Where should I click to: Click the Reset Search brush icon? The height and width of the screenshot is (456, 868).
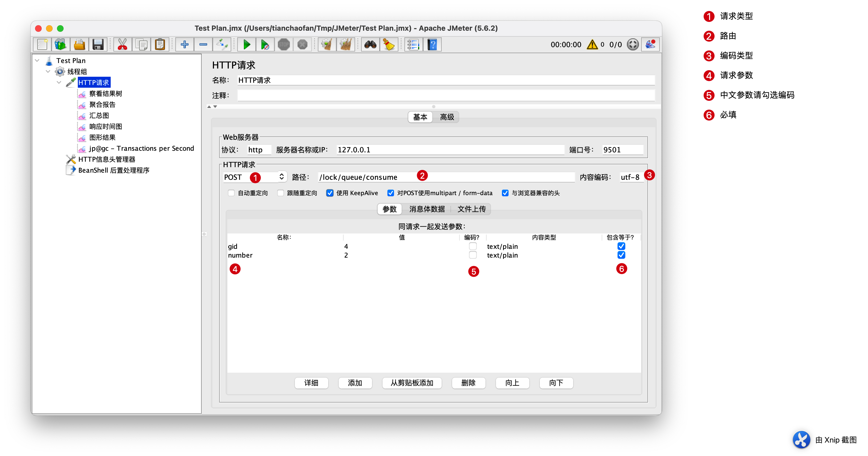[389, 44]
